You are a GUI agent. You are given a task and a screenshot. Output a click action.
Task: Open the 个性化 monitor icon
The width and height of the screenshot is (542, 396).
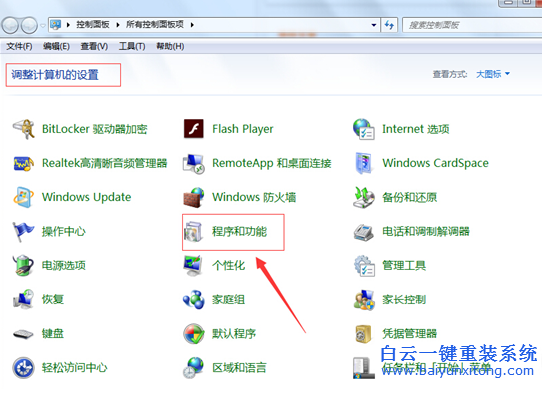[193, 265]
